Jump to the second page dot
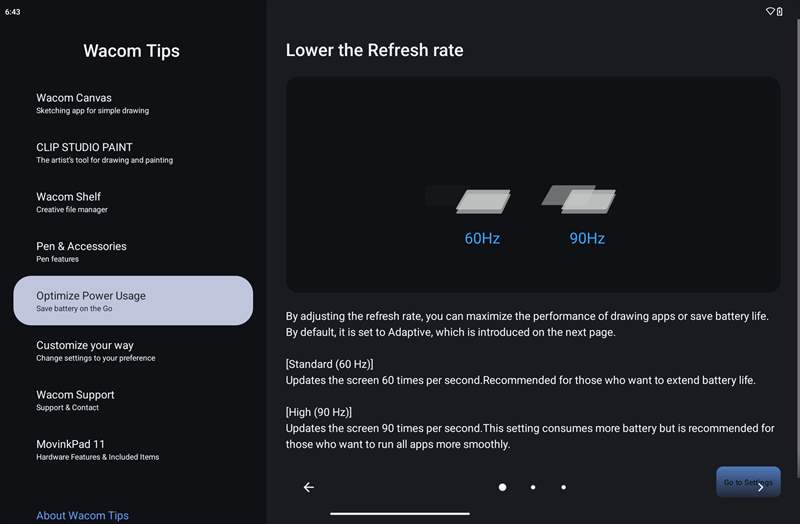This screenshot has width=800, height=524. pyautogui.click(x=533, y=487)
